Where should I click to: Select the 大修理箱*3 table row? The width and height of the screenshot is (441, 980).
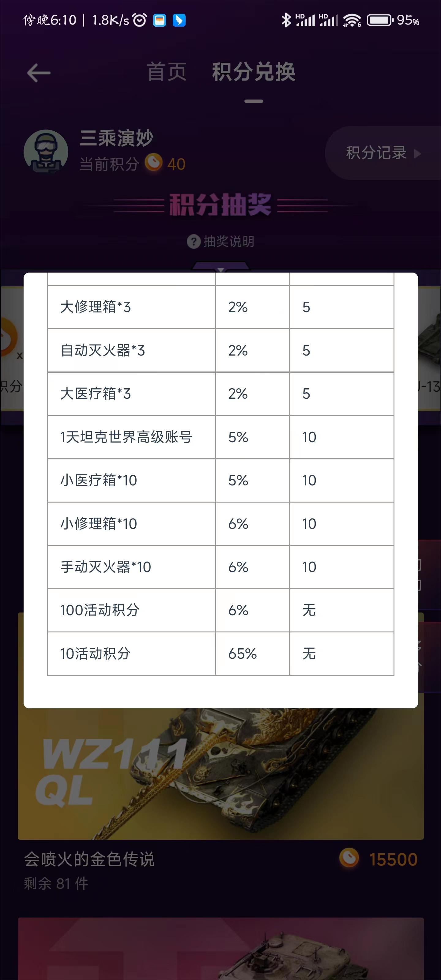(221, 307)
